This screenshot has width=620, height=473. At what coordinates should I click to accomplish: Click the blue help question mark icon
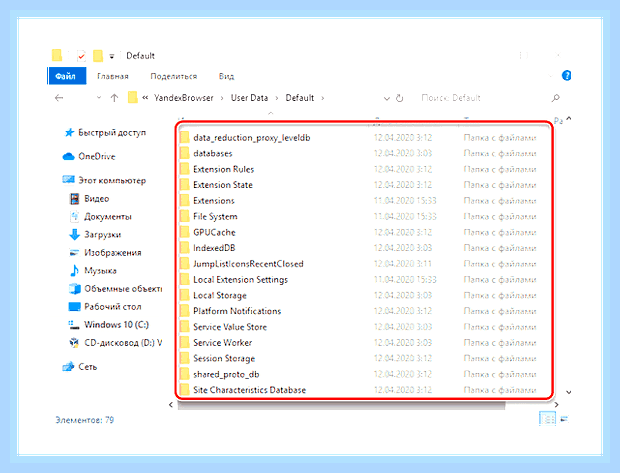click(566, 75)
